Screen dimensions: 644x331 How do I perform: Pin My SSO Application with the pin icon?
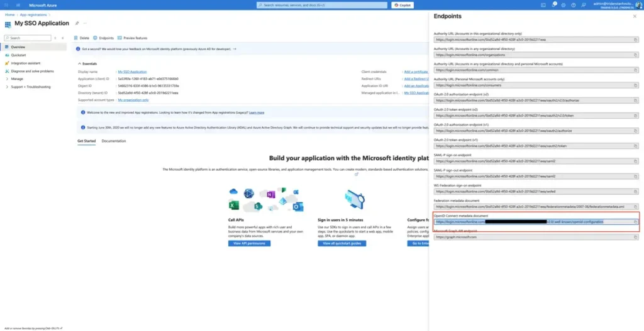[x=77, y=23]
